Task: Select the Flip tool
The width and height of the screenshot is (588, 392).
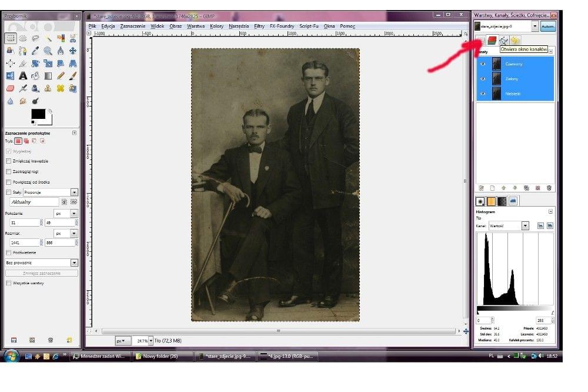Action: [11, 76]
